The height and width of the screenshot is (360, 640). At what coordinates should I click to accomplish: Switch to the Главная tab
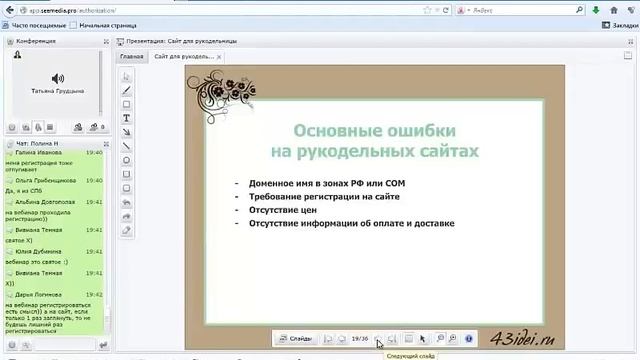pyautogui.click(x=131, y=56)
